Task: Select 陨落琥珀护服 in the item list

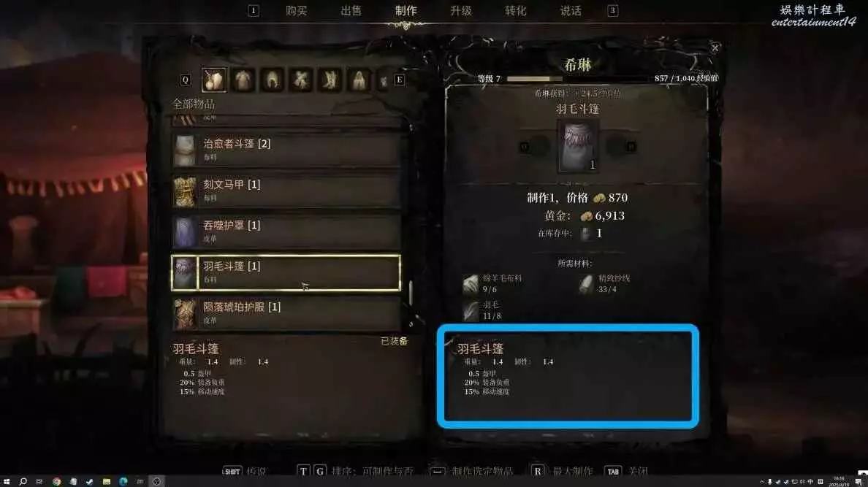Action: click(286, 313)
